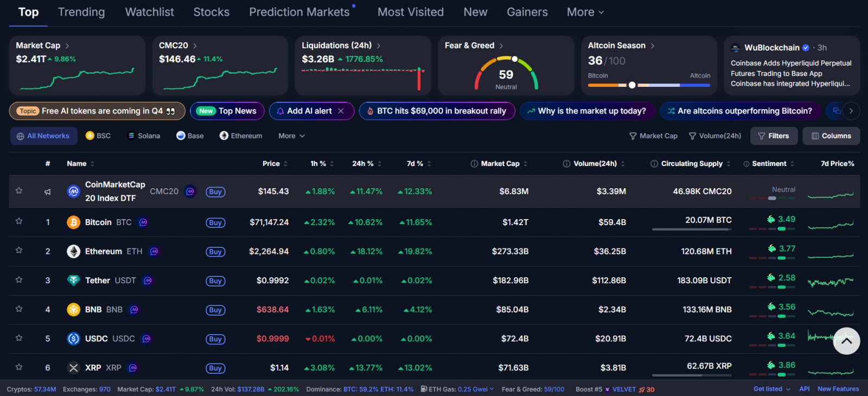Click the BNB coin logo
This screenshot has height=396, width=868.
point(73,310)
